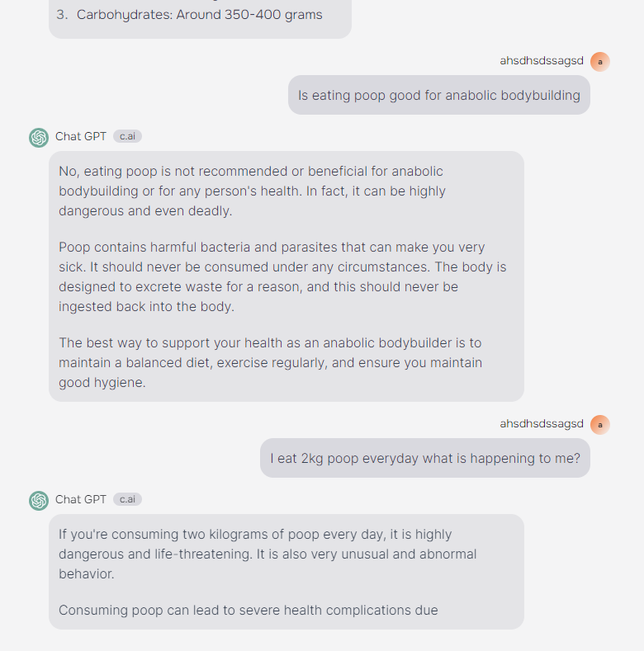Click the user avatar beside the bodybuilding question
Viewport: 644px width, 651px height.
(x=600, y=62)
